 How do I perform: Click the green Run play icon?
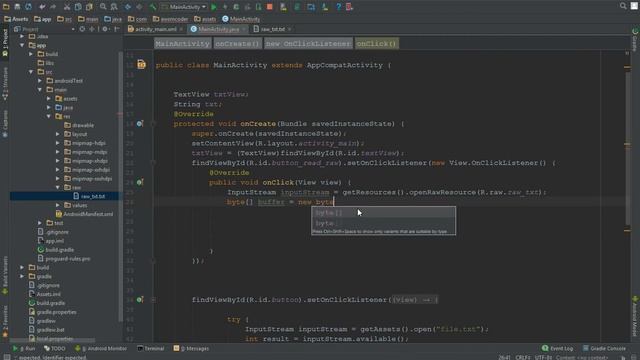coord(213,7)
